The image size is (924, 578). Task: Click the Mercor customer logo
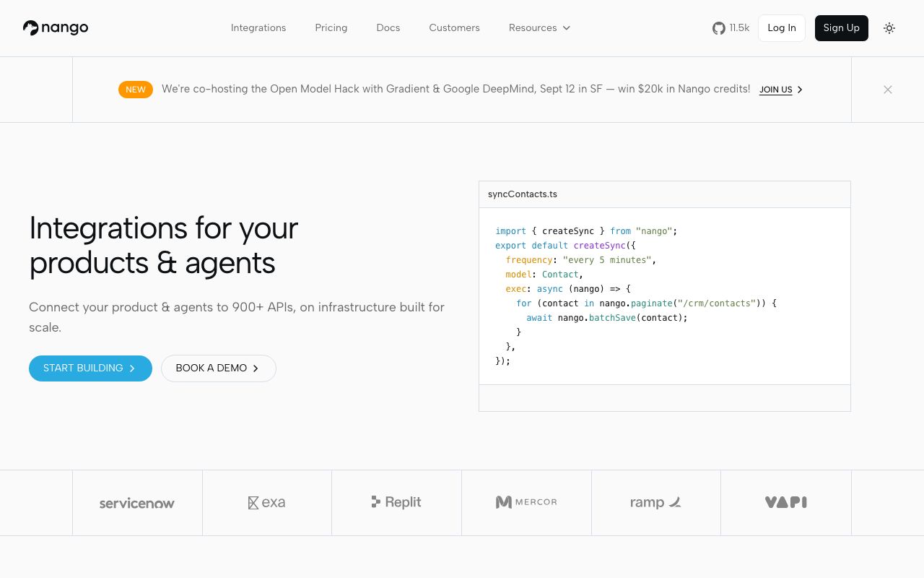pyautogui.click(x=526, y=502)
